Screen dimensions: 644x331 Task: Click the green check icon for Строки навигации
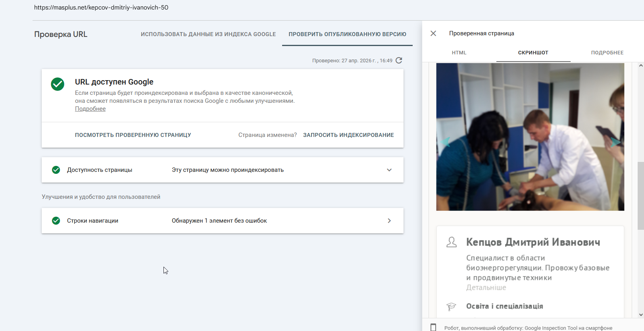tap(56, 221)
